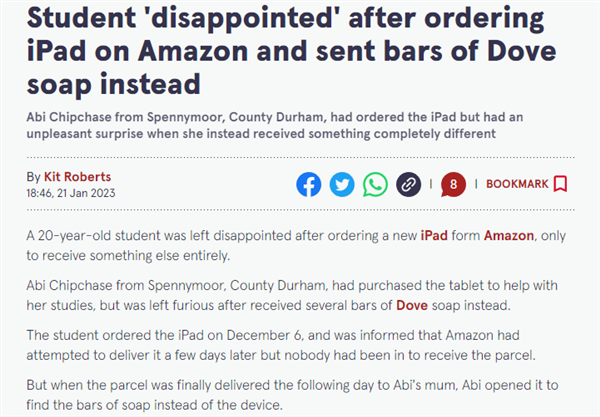Image resolution: width=600 pixels, height=417 pixels.
Task: Click the paragraph mentioning December 6 order
Action: 280,345
